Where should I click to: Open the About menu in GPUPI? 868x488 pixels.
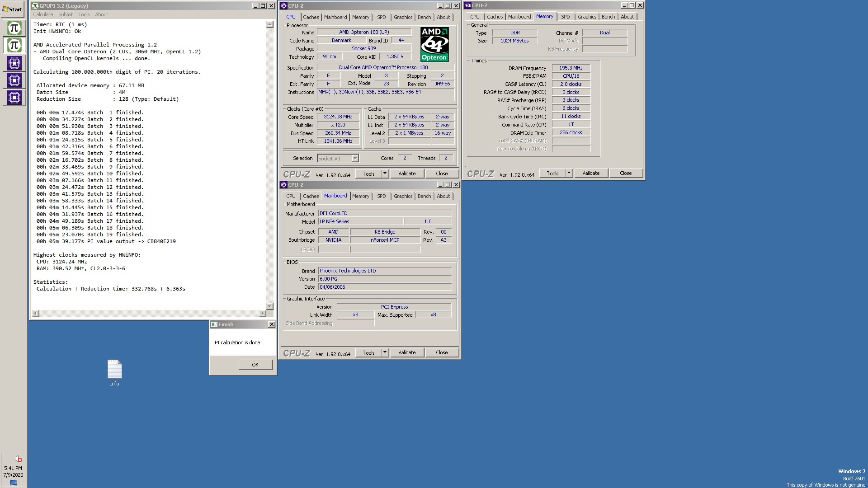(102, 14)
